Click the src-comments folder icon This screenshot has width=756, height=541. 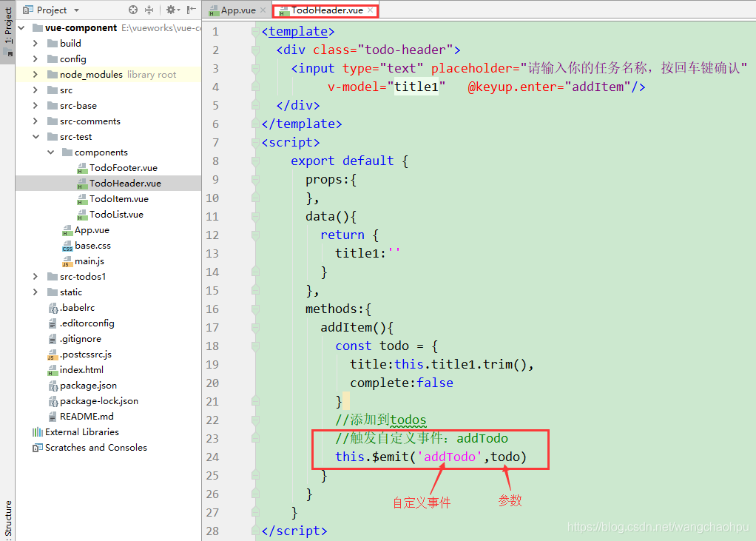[x=53, y=121]
